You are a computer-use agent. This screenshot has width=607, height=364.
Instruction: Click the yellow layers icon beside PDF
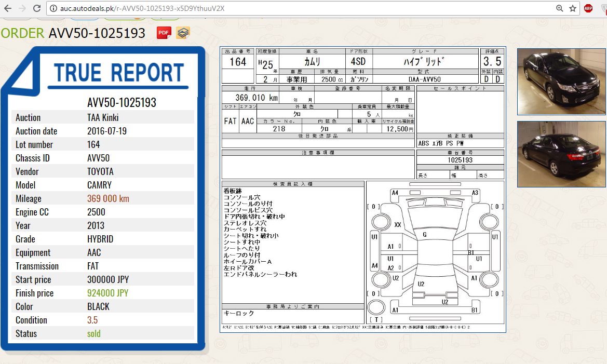[183, 33]
